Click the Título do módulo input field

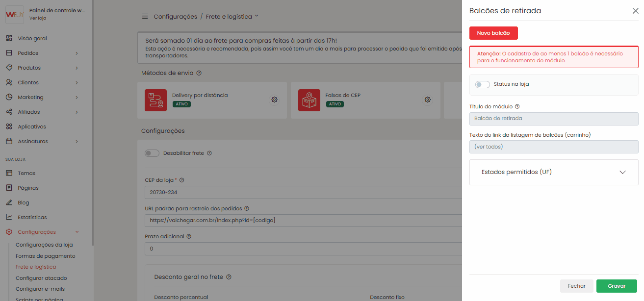pos(554,119)
